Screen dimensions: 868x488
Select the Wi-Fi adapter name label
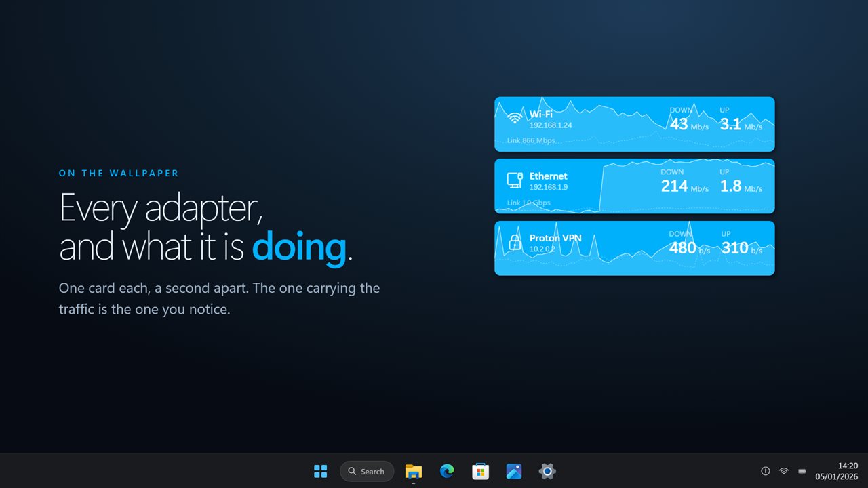pyautogui.click(x=541, y=115)
